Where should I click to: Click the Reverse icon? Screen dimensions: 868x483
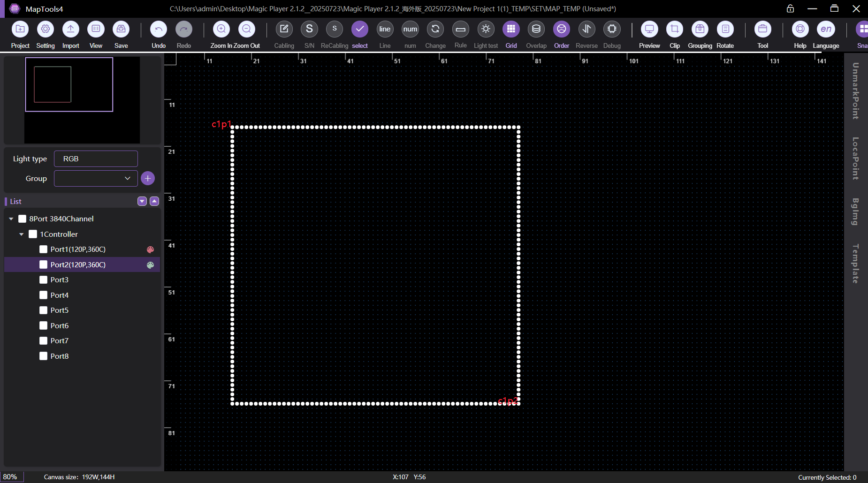[x=587, y=29]
